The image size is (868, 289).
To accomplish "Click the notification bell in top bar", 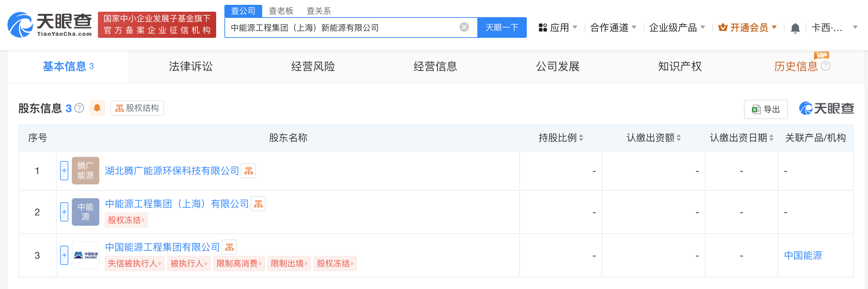I will coord(795,28).
